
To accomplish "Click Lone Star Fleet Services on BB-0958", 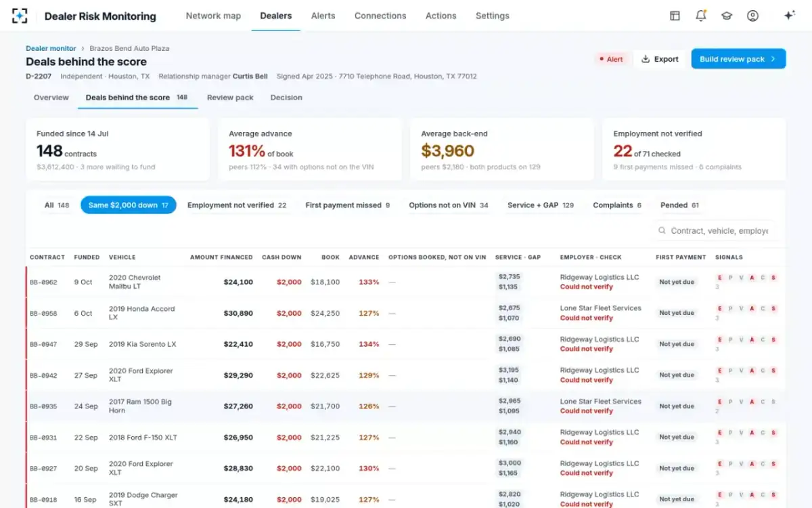I will [x=600, y=308].
